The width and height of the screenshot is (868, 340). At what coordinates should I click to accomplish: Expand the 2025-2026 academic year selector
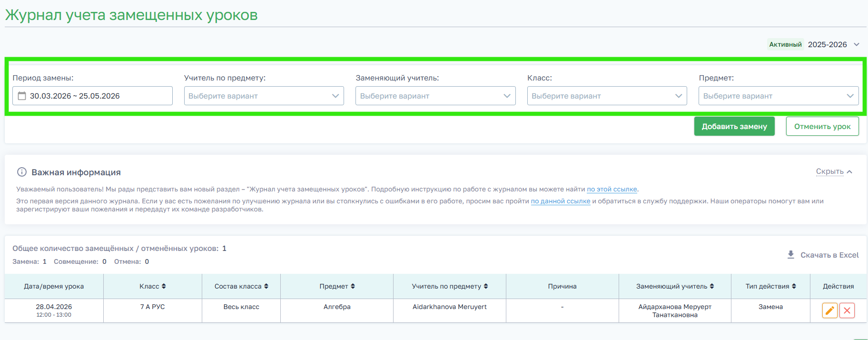pyautogui.click(x=834, y=44)
